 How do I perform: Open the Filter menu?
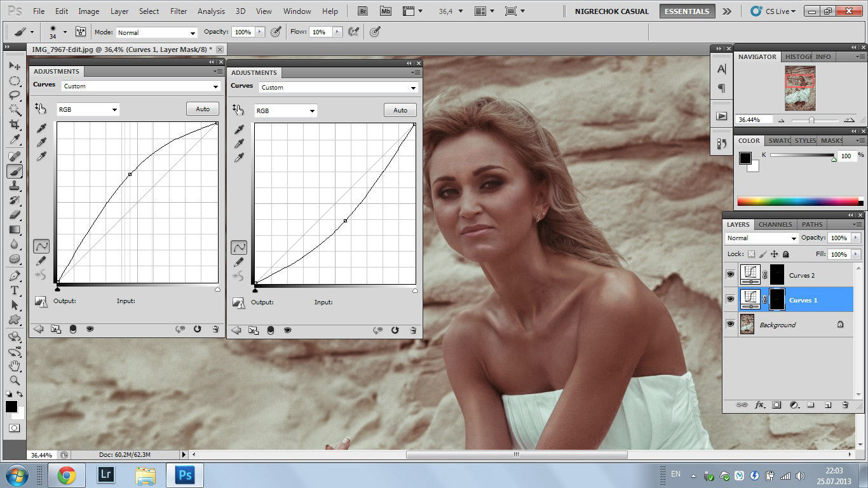[179, 11]
